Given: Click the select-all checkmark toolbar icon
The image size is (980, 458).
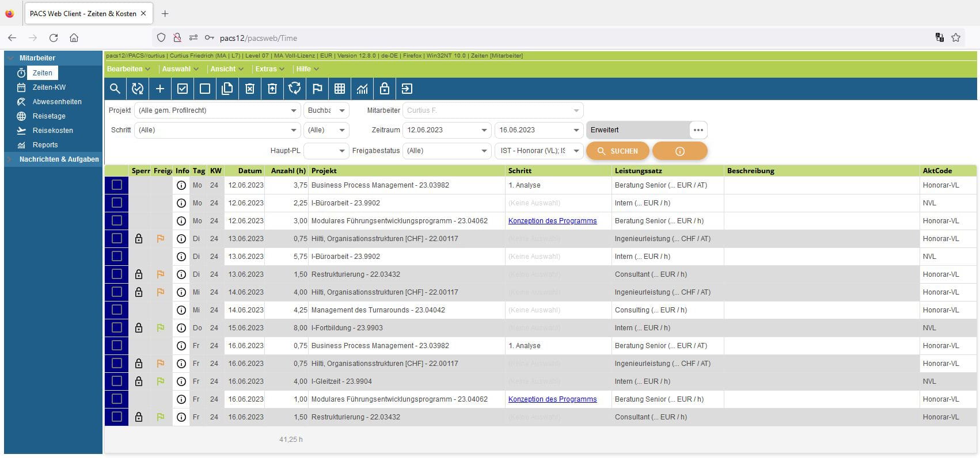Looking at the screenshot, I should (x=183, y=89).
